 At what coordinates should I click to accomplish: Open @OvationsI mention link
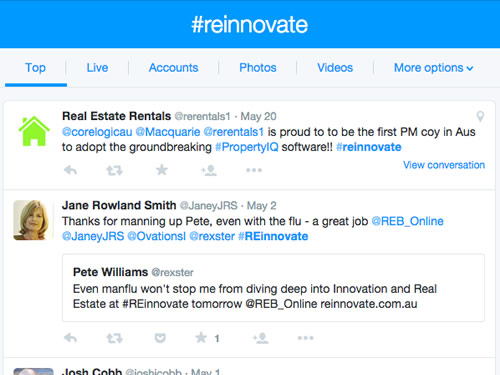point(157,236)
